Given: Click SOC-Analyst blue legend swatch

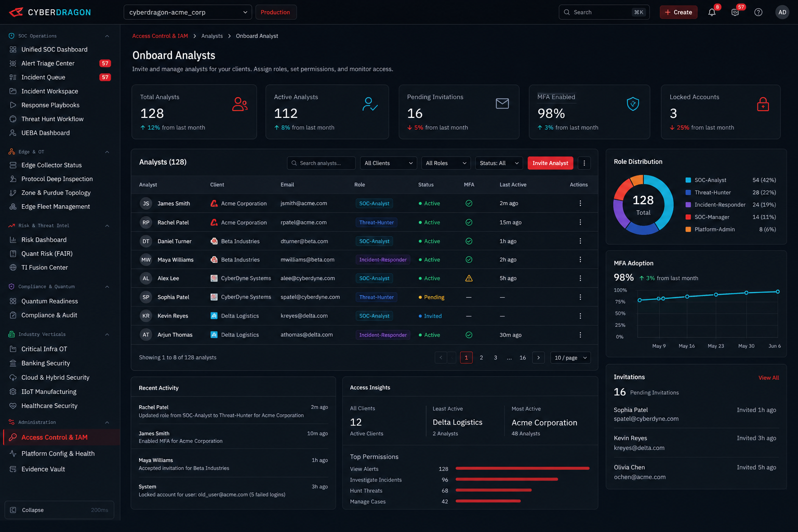Looking at the screenshot, I should click(688, 180).
